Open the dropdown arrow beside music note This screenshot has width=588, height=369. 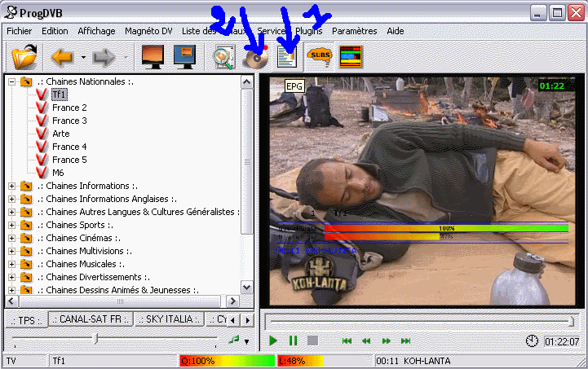tap(247, 341)
